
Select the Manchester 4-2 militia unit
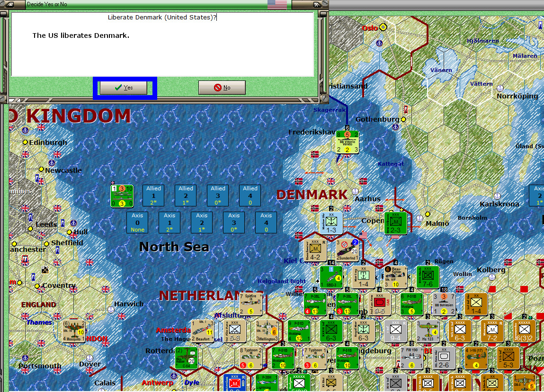point(315,250)
